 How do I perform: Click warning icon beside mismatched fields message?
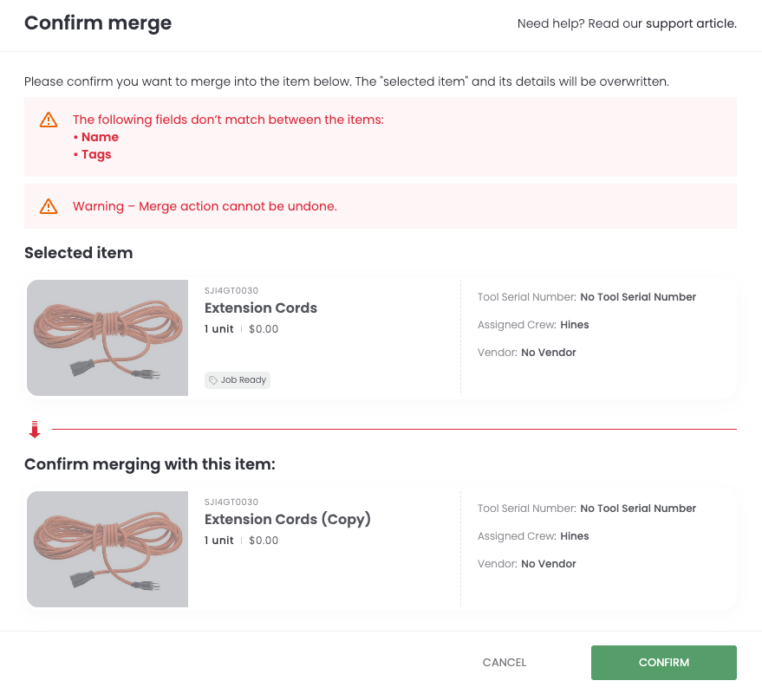[49, 120]
